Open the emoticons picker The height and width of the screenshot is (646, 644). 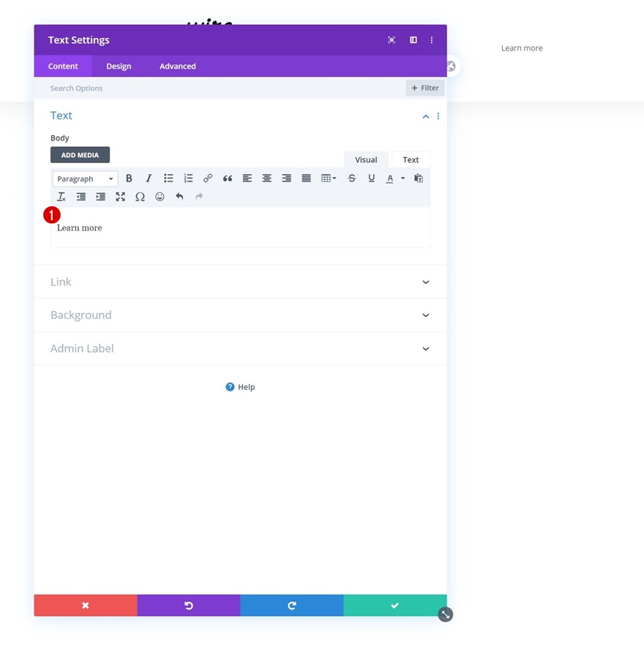coord(160,197)
